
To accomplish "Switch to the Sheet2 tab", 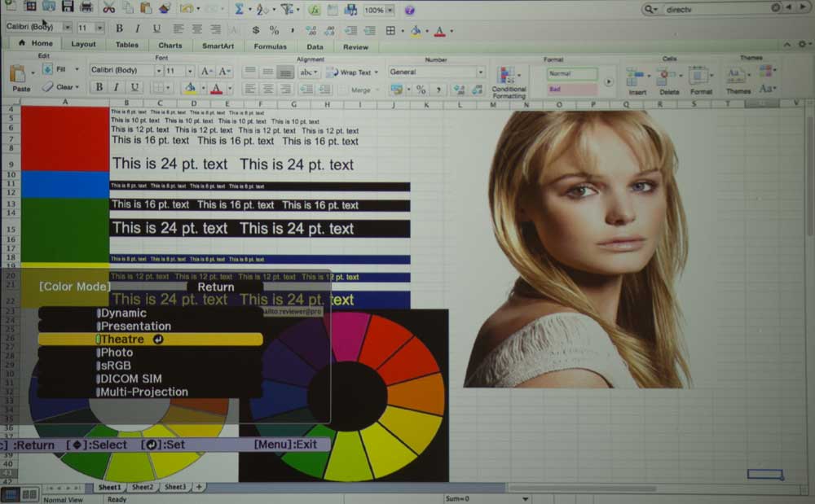I will [143, 487].
